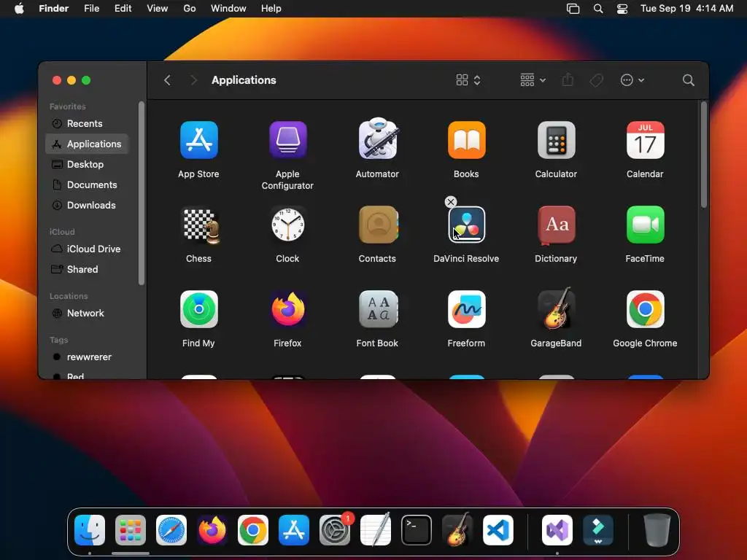Click the date and time in menu bar
The height and width of the screenshot is (560, 747).
tap(686, 9)
